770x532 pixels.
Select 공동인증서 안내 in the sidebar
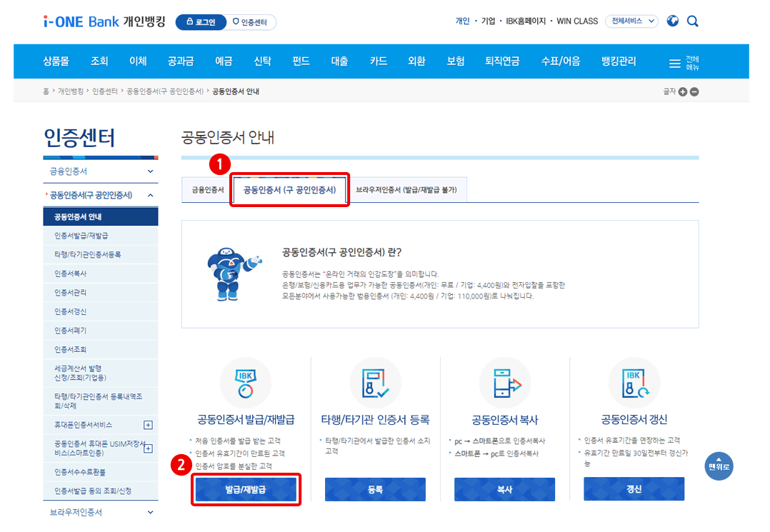(x=101, y=217)
